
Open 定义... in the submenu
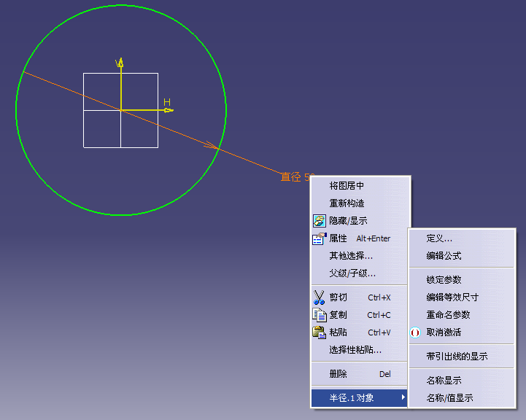click(x=439, y=238)
